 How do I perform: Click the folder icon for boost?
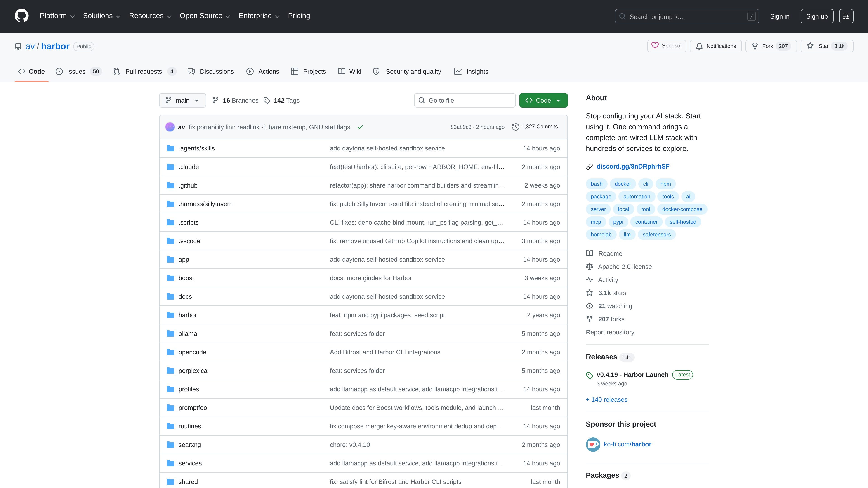170,278
